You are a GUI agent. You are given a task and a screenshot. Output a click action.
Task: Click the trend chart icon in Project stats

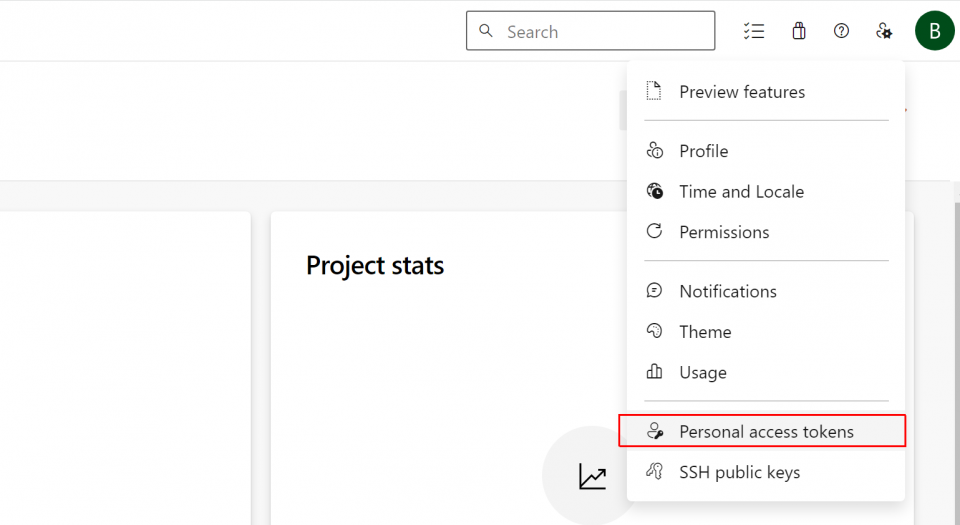coord(592,477)
